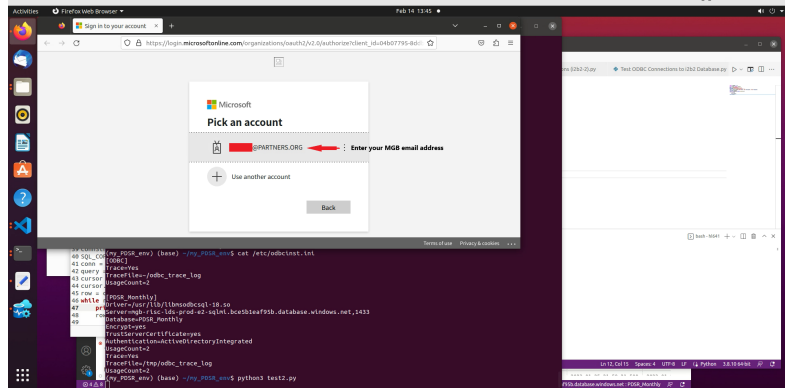This screenshot has height=388, width=785.
Task: Open Firefox hamburger application menu
Action: [510, 43]
